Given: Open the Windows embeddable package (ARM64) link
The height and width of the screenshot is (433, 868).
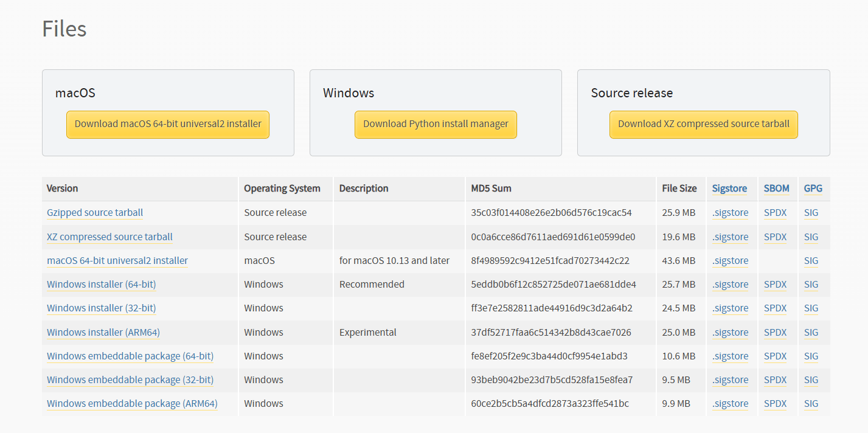Looking at the screenshot, I should (x=132, y=403).
